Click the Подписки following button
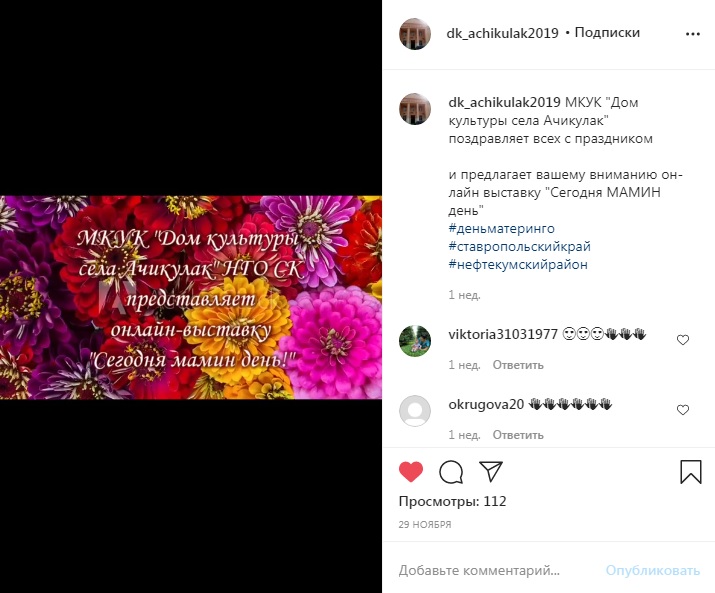 (607, 33)
